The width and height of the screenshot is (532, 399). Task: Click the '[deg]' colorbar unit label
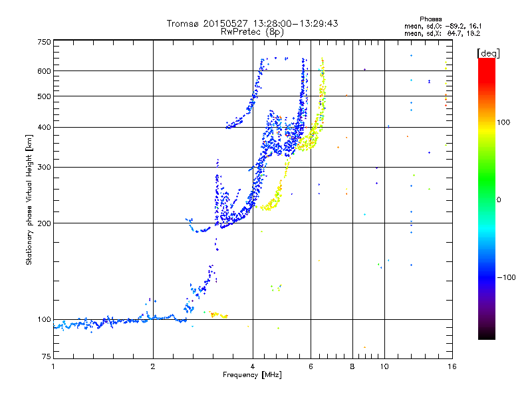pos(488,53)
